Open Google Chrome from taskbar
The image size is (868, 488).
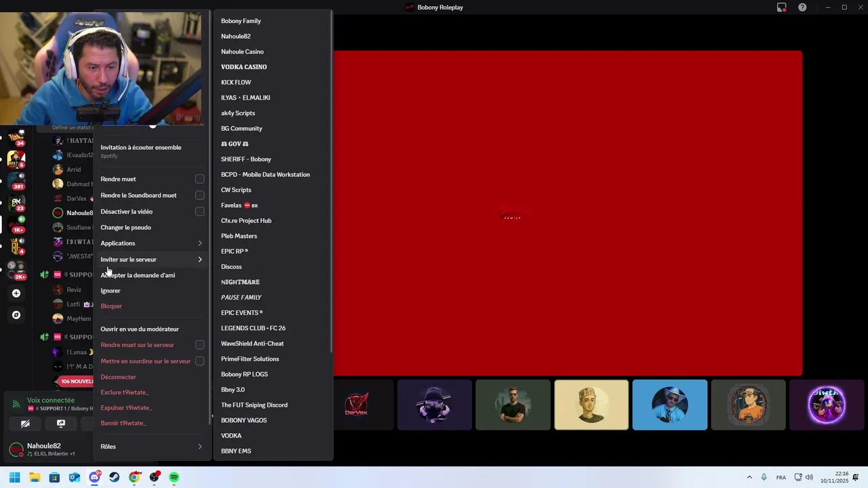point(134,477)
